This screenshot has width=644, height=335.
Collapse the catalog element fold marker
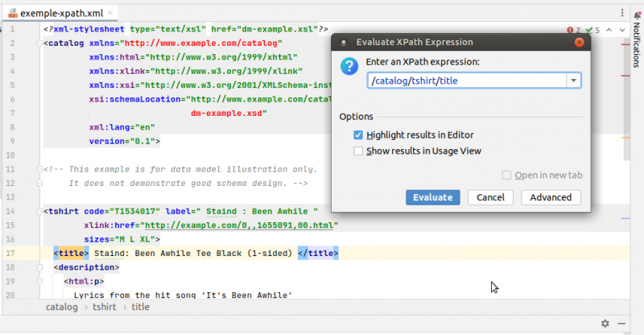39,43
